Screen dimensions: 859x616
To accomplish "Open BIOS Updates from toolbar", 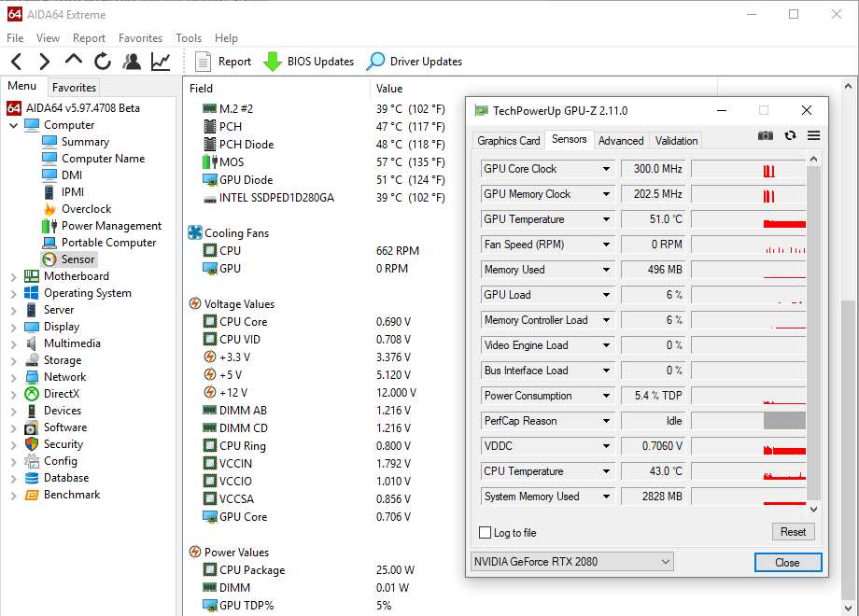I will [x=308, y=62].
